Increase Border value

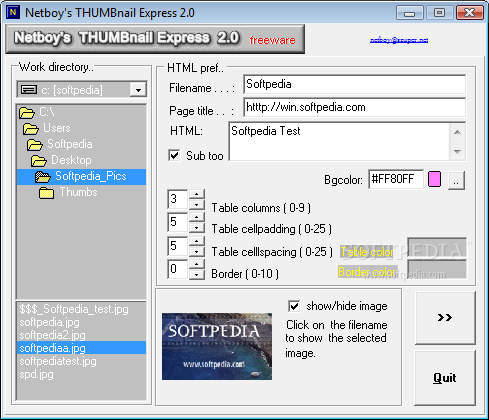pyautogui.click(x=197, y=264)
